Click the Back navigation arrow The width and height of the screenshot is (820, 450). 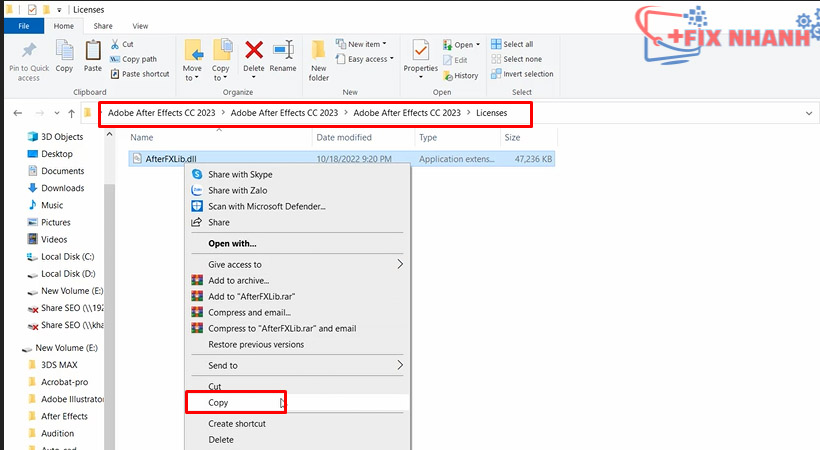point(18,113)
